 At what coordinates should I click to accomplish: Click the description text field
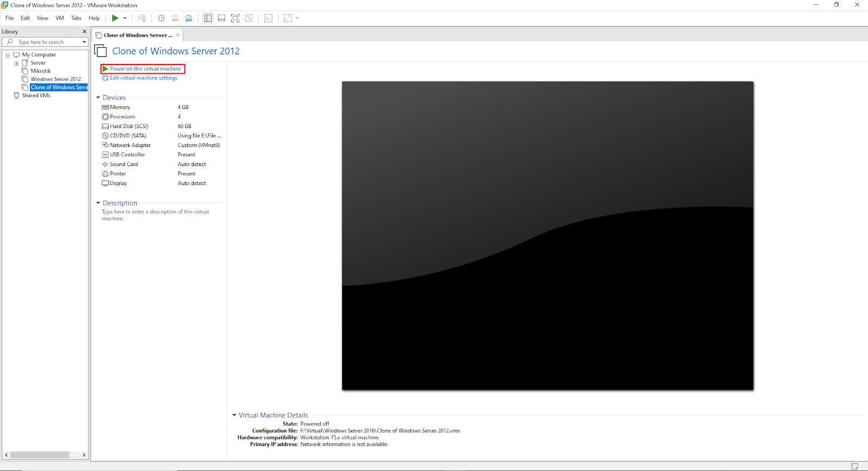[156, 215]
